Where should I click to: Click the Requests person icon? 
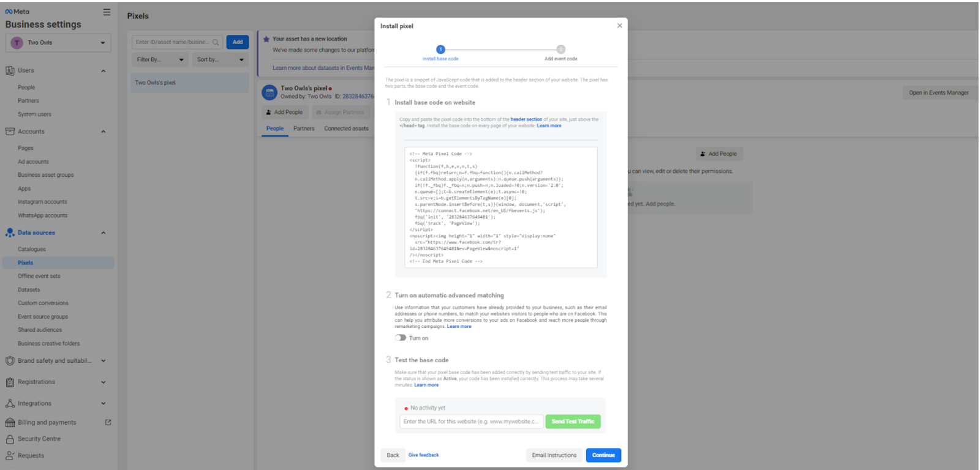coord(10,456)
